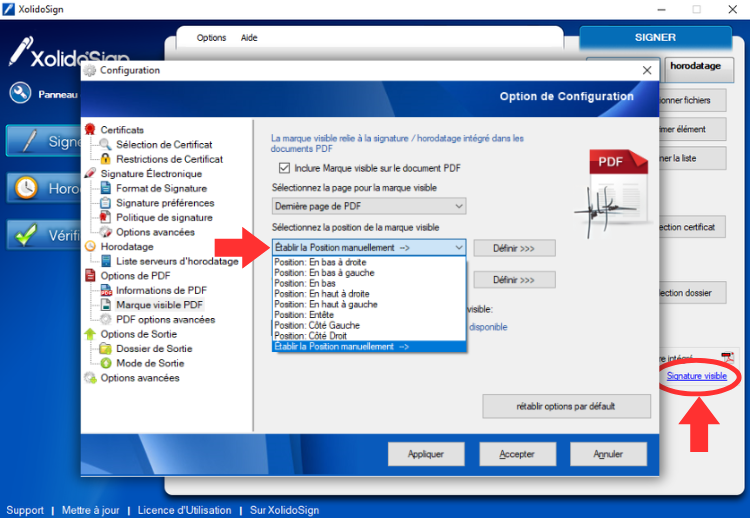The width and height of the screenshot is (750, 518).
Task: Select Liste serveurs d'horodatage in tree
Action: (x=177, y=261)
